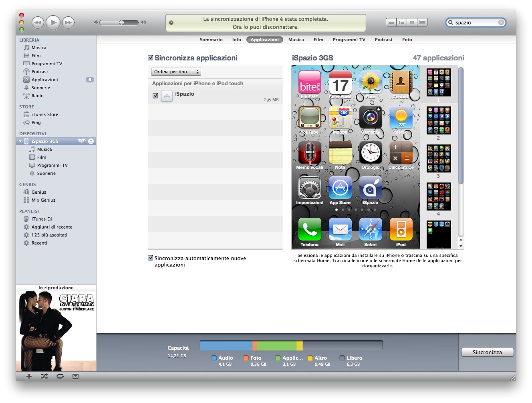Select the Camera+ app icon on home screen
The height and width of the screenshot is (403, 532).
tap(371, 118)
